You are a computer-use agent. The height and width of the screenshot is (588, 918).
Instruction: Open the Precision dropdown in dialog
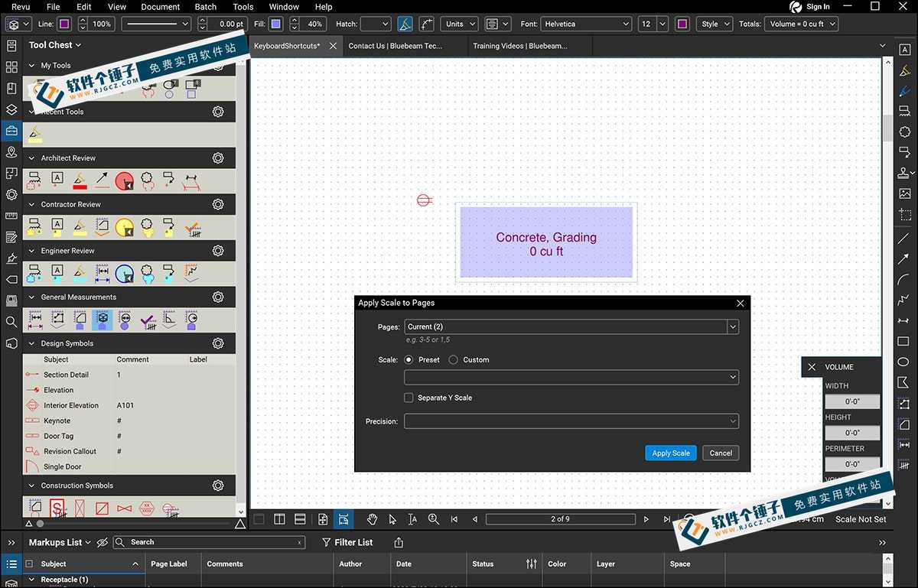click(x=571, y=421)
